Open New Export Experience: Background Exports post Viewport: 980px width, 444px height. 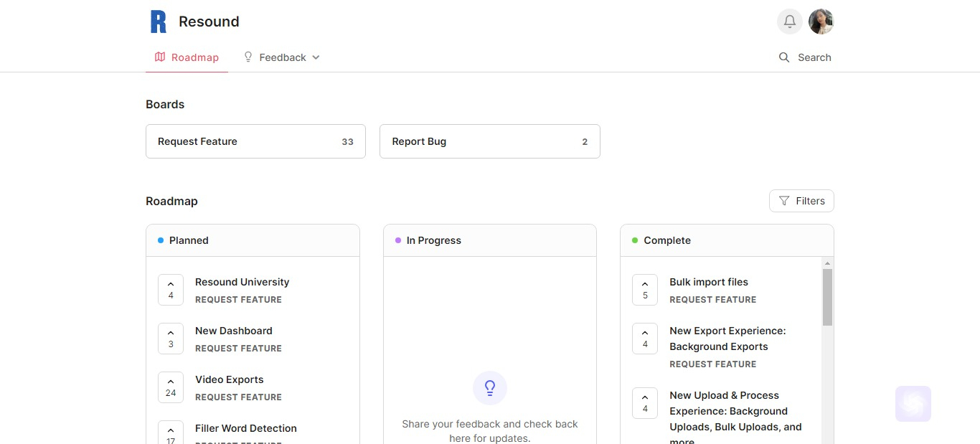(727, 339)
